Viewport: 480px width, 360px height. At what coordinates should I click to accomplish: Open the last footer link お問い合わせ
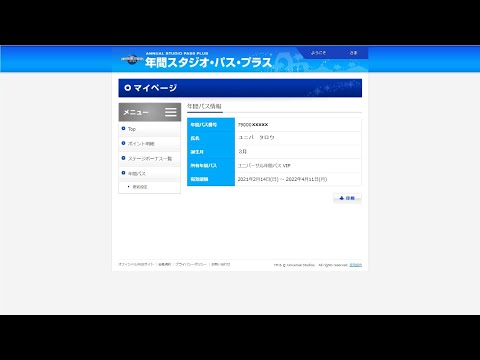[x=221, y=264]
